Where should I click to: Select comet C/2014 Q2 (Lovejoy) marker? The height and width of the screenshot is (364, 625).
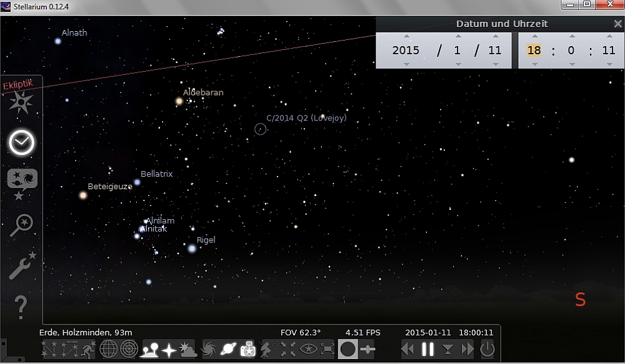pos(260,129)
